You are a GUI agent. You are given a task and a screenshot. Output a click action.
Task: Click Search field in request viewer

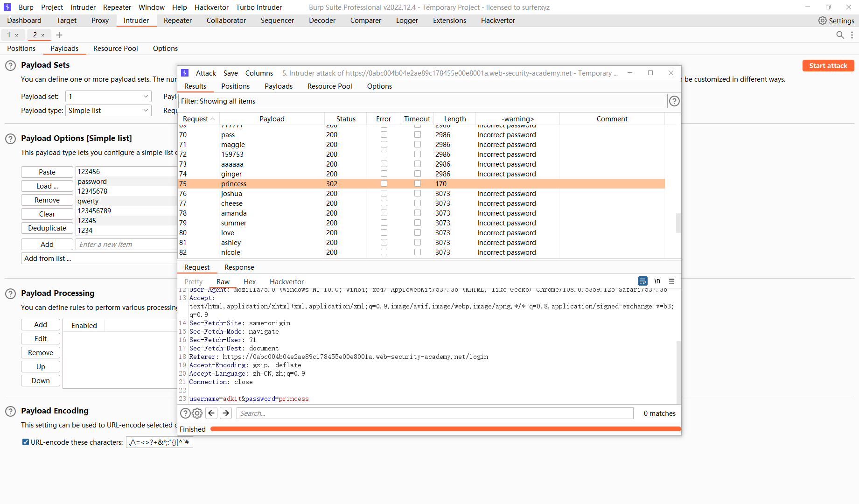[435, 413]
